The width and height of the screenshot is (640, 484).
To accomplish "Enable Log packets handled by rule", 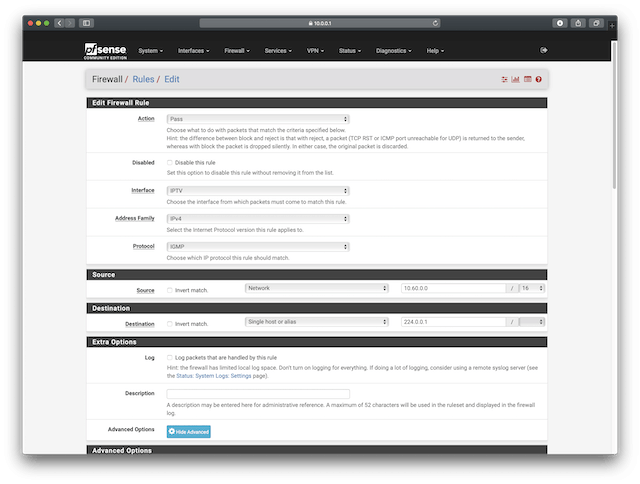I will click(169, 357).
